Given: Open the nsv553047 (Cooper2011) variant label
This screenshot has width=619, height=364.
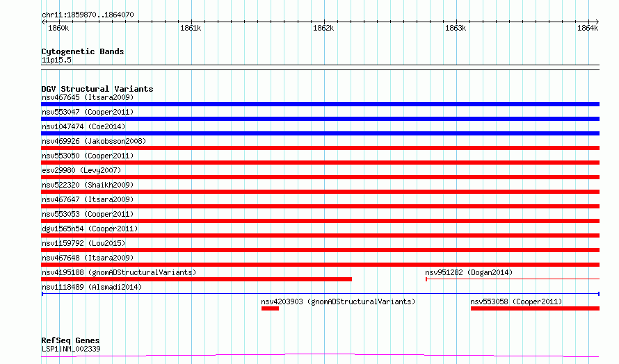Looking at the screenshot, I should click(88, 112).
